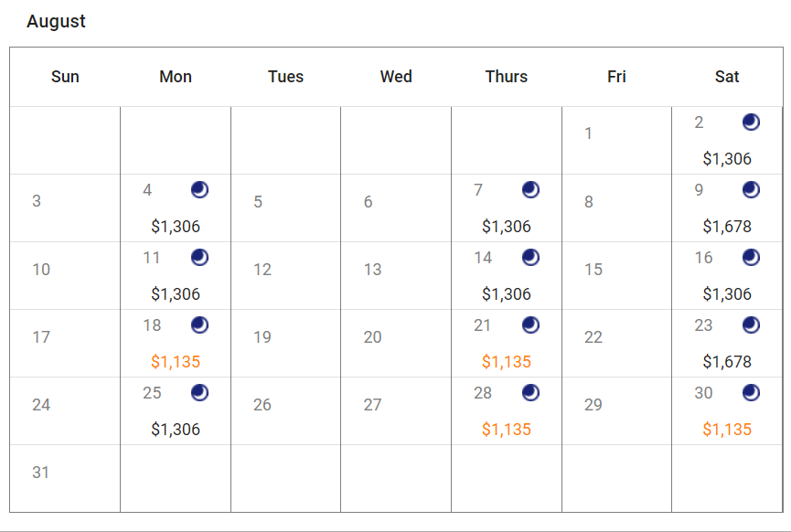Click the August month heading
Viewport: 791px width, 532px height.
(56, 22)
